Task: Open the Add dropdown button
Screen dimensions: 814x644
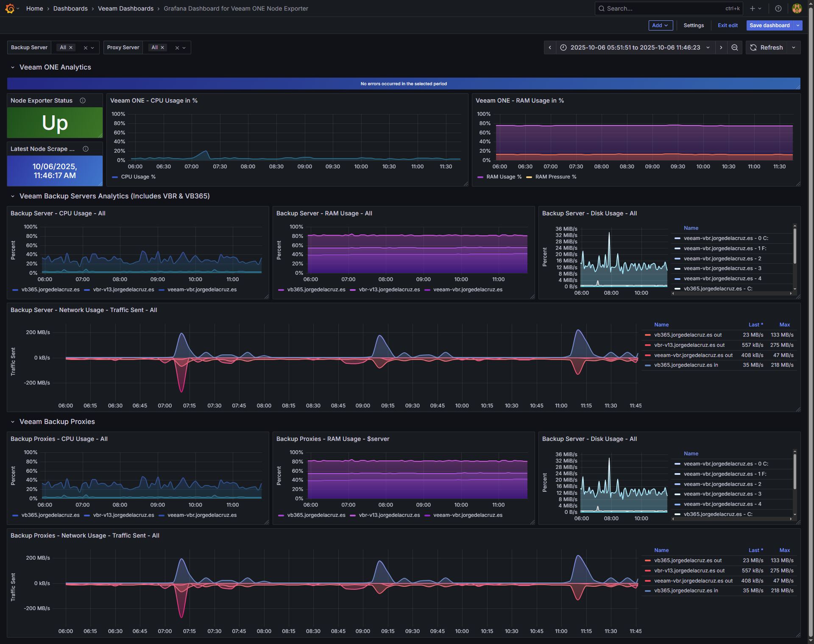Action: coord(660,25)
